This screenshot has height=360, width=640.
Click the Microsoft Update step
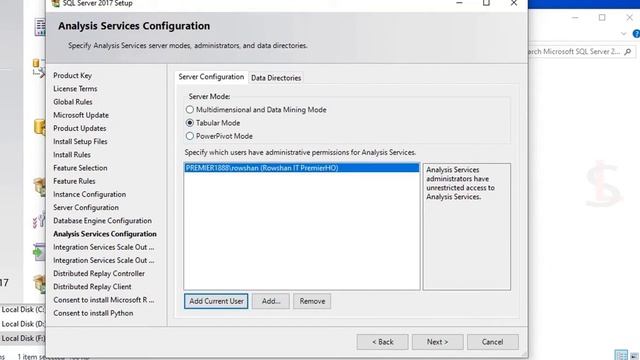tap(81, 115)
